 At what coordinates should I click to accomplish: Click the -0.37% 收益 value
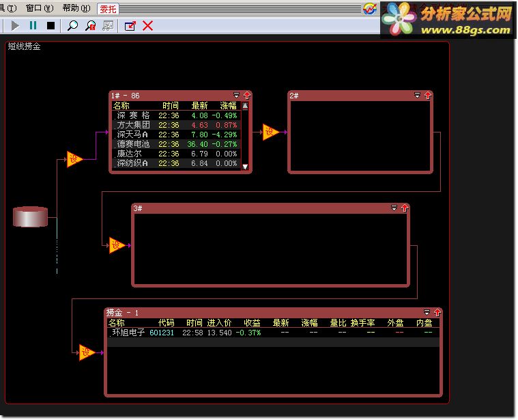coord(248,333)
